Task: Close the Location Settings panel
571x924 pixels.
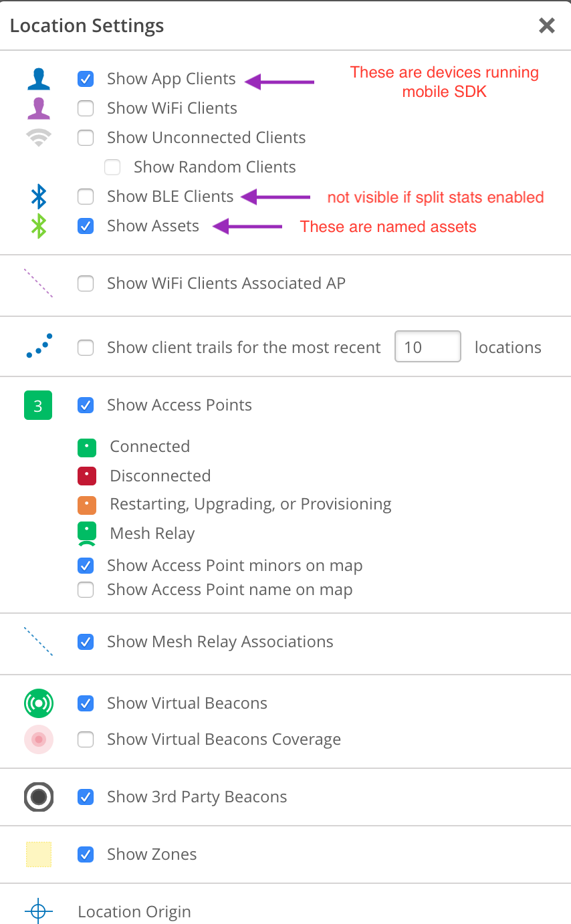Action: [547, 26]
